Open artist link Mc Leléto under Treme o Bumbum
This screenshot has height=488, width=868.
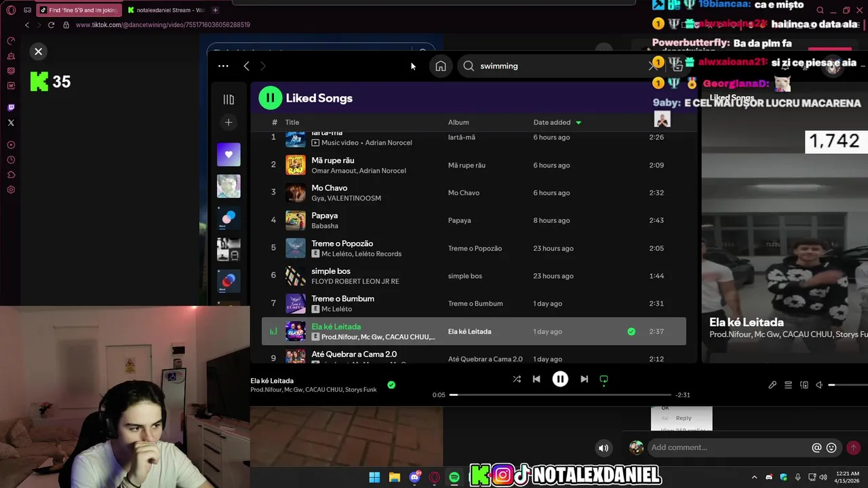click(x=336, y=309)
